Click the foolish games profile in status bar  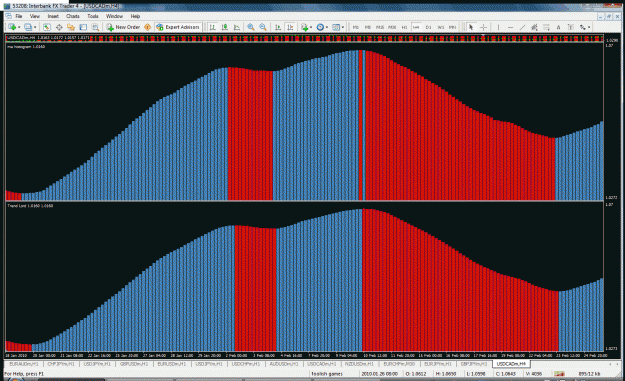pyautogui.click(x=327, y=374)
